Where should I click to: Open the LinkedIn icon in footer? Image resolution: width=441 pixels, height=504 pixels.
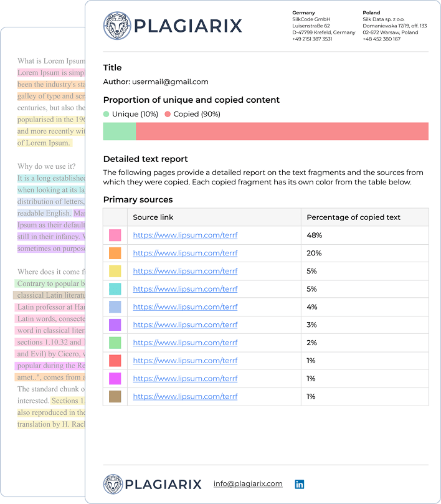(299, 484)
